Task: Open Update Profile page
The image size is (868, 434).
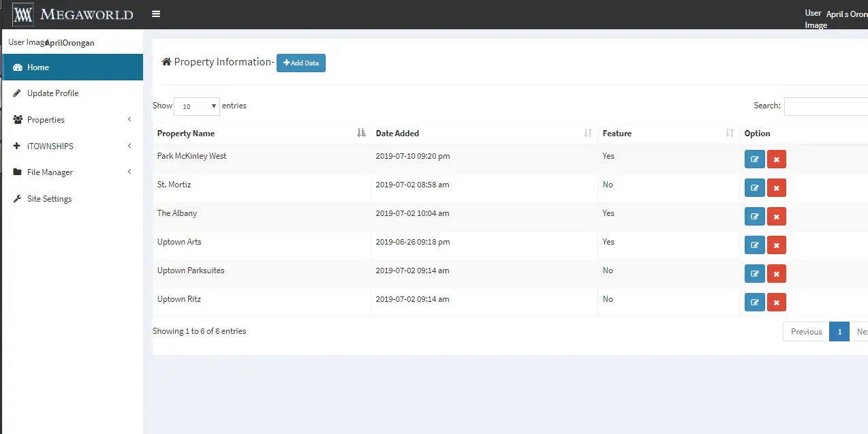Action: pos(72,93)
